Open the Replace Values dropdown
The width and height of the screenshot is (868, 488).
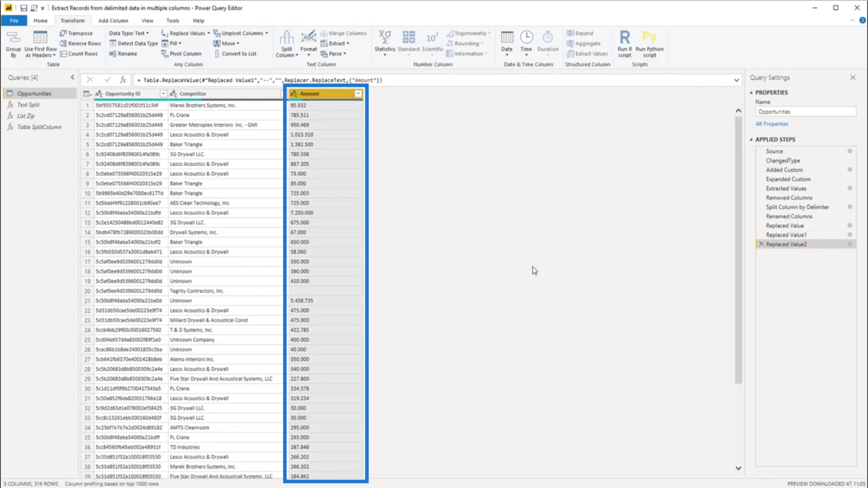pos(209,33)
